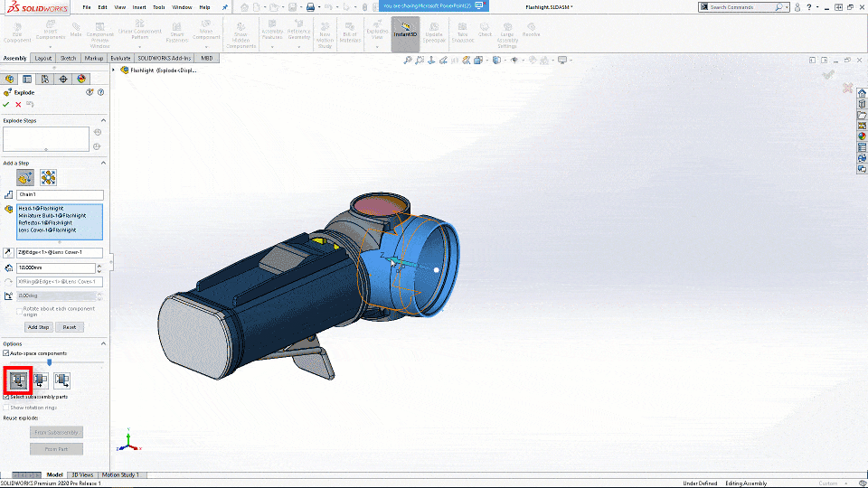Click the Zoom to Fit magnifier icon

[408, 61]
